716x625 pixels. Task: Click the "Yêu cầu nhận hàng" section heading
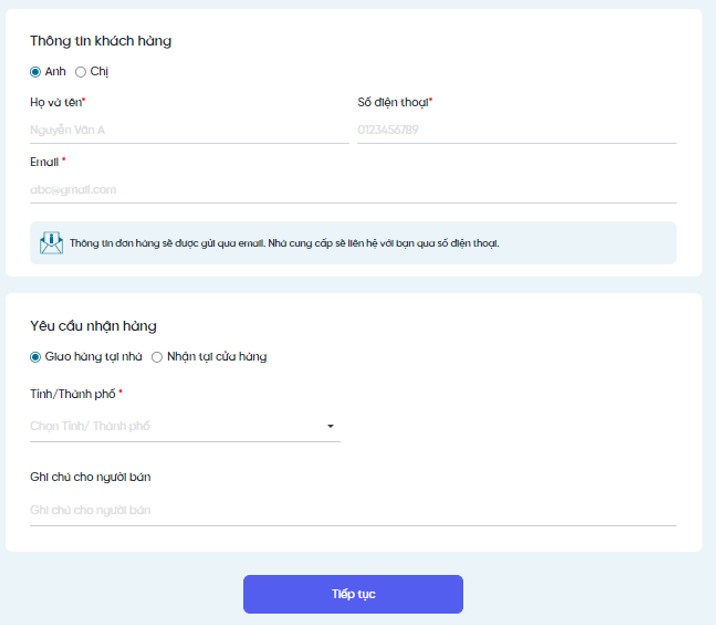tap(93, 326)
